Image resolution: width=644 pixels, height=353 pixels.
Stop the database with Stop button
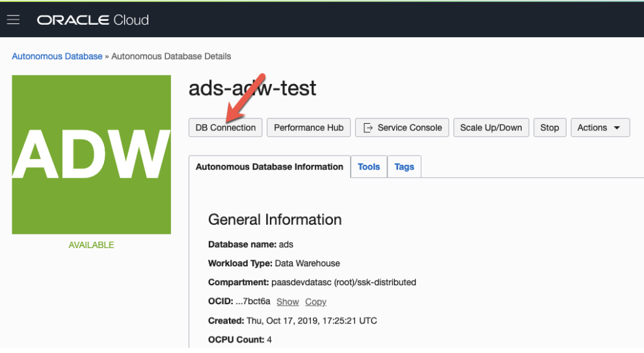pyautogui.click(x=550, y=128)
